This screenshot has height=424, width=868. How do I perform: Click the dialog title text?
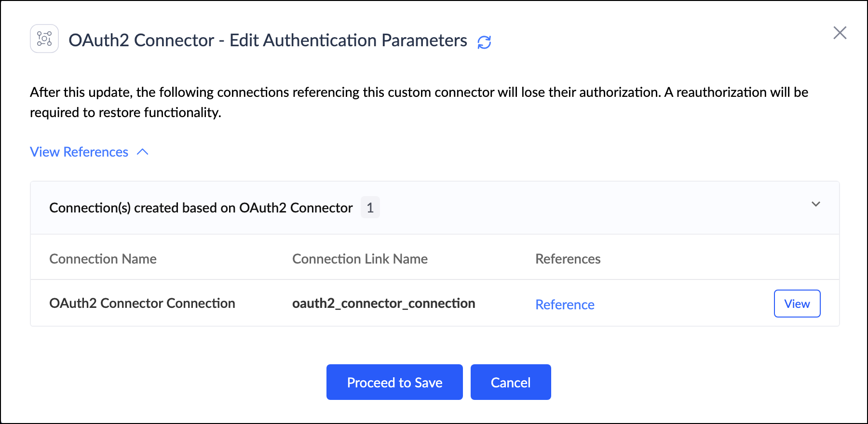(x=268, y=40)
